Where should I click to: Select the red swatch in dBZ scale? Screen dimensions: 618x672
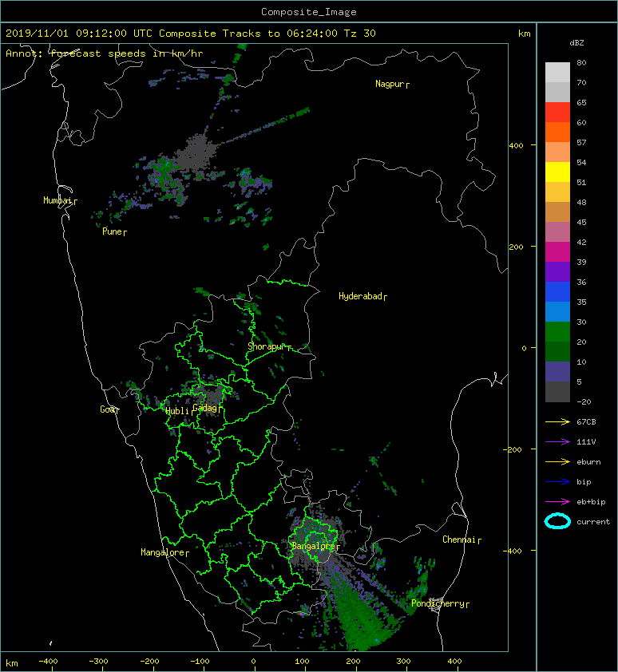[557, 113]
